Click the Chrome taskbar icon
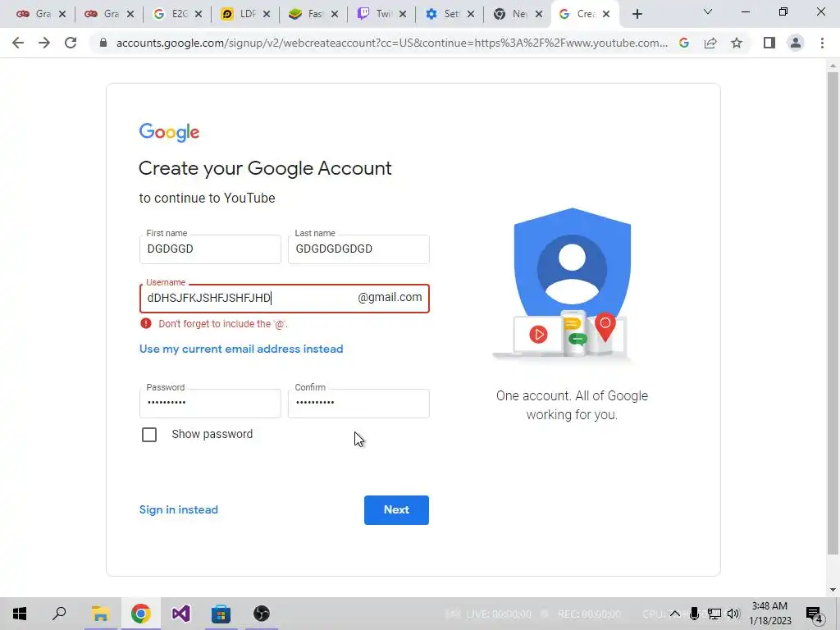The height and width of the screenshot is (630, 840). click(140, 614)
